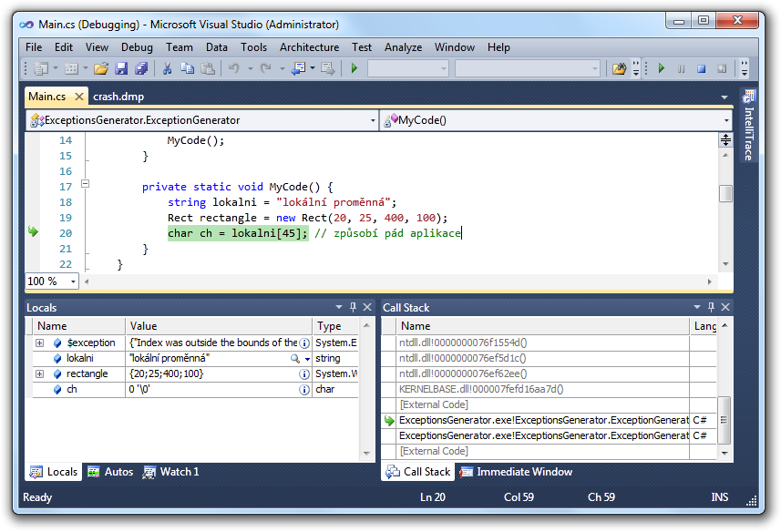
Task: Click the Cut scissors icon
Action: (167, 68)
